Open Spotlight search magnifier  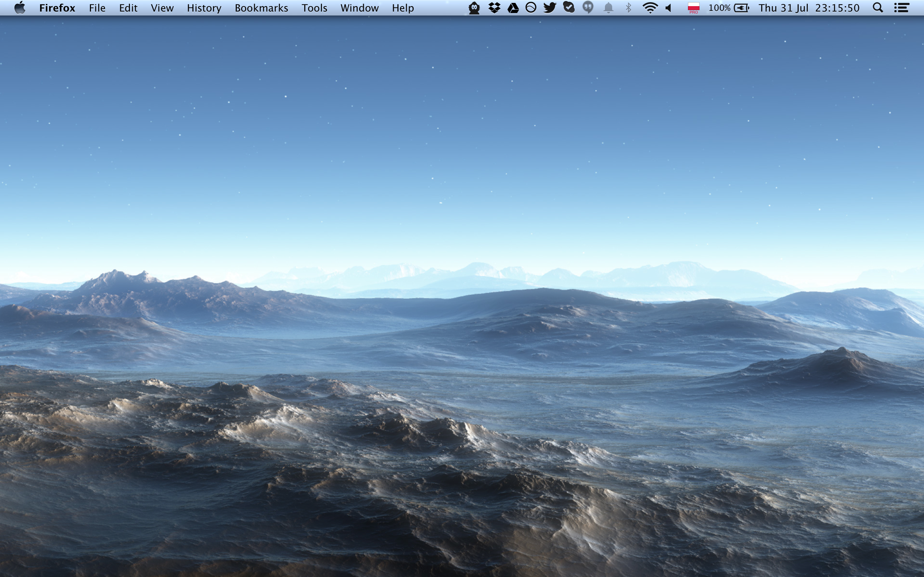tap(877, 8)
